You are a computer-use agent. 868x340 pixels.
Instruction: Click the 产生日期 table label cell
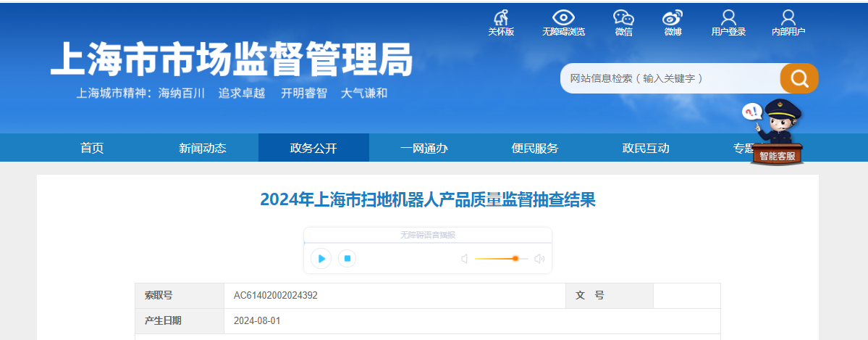coord(180,320)
